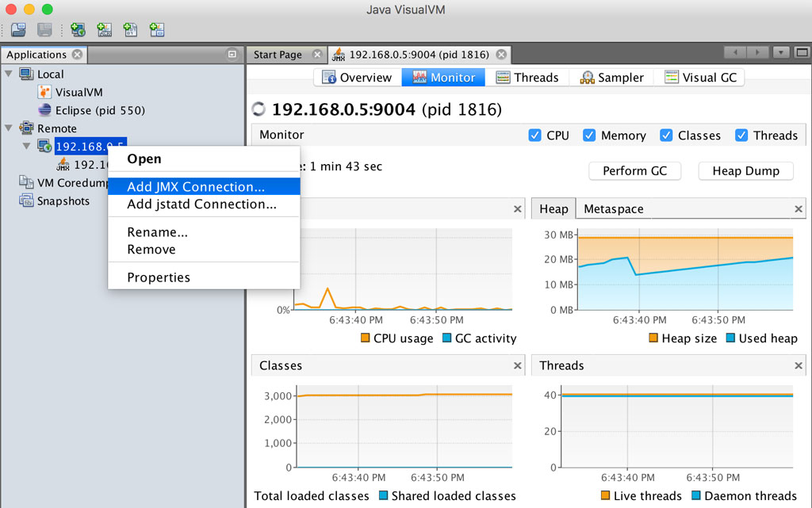Uncheck the CPU checkbox
Image resolution: width=812 pixels, height=508 pixels.
coord(534,135)
